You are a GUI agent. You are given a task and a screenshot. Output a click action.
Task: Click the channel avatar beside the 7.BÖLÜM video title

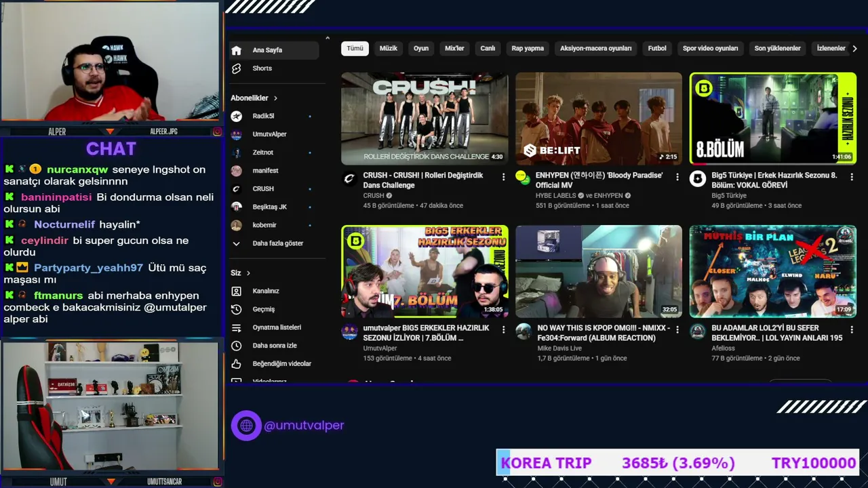coord(349,332)
